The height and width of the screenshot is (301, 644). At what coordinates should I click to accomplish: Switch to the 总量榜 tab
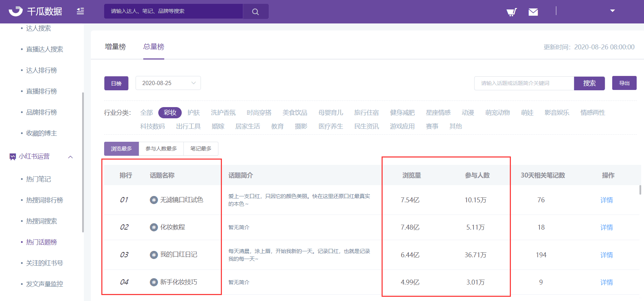click(154, 47)
